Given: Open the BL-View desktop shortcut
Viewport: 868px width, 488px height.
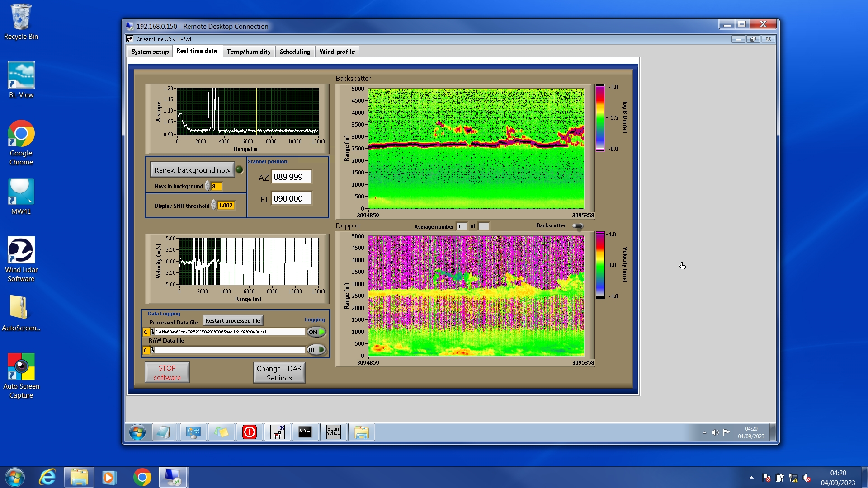Looking at the screenshot, I should click(x=21, y=80).
